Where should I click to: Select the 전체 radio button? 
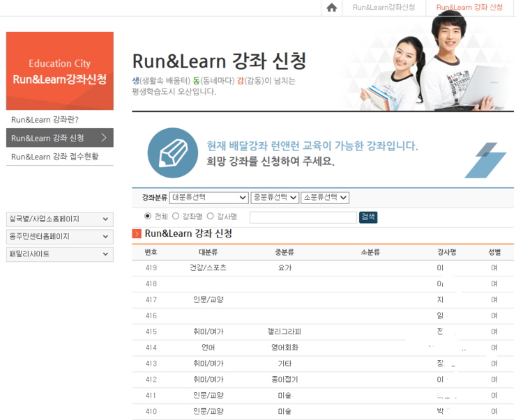(148, 217)
